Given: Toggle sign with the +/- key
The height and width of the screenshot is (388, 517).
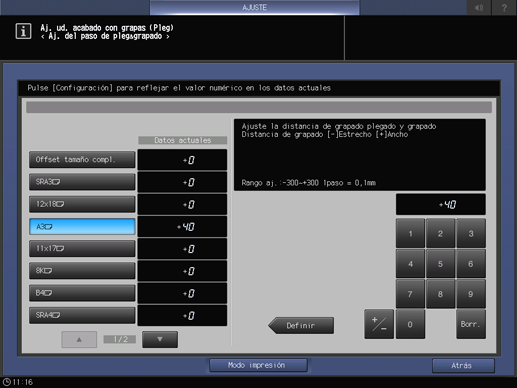Looking at the screenshot, I should tap(379, 324).
